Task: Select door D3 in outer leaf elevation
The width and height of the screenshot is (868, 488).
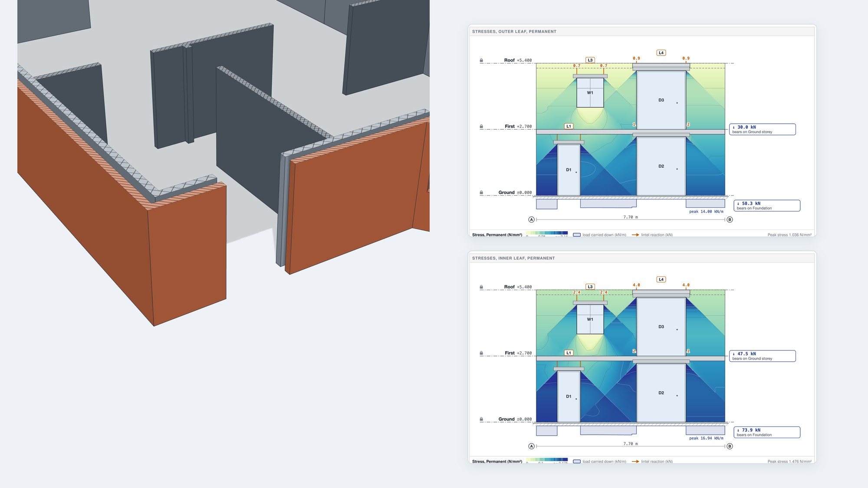Action: 661,100
